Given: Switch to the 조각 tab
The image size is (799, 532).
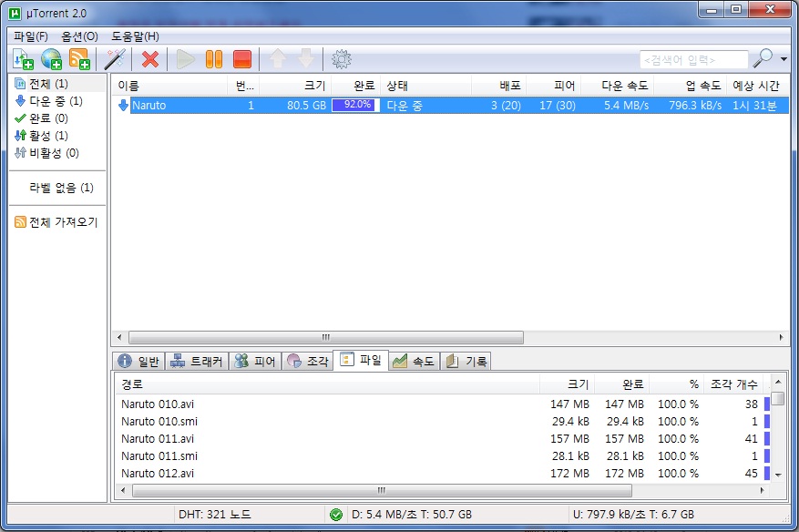Looking at the screenshot, I should (308, 362).
